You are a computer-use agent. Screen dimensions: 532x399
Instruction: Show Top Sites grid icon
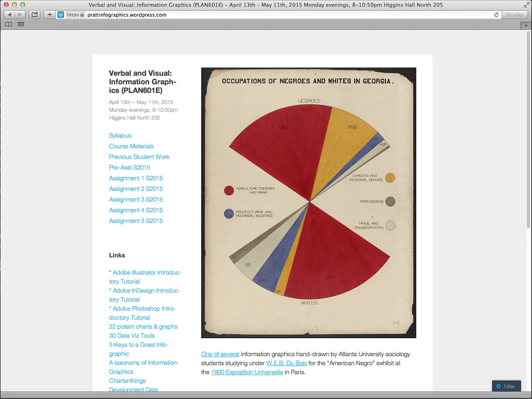(21, 24)
